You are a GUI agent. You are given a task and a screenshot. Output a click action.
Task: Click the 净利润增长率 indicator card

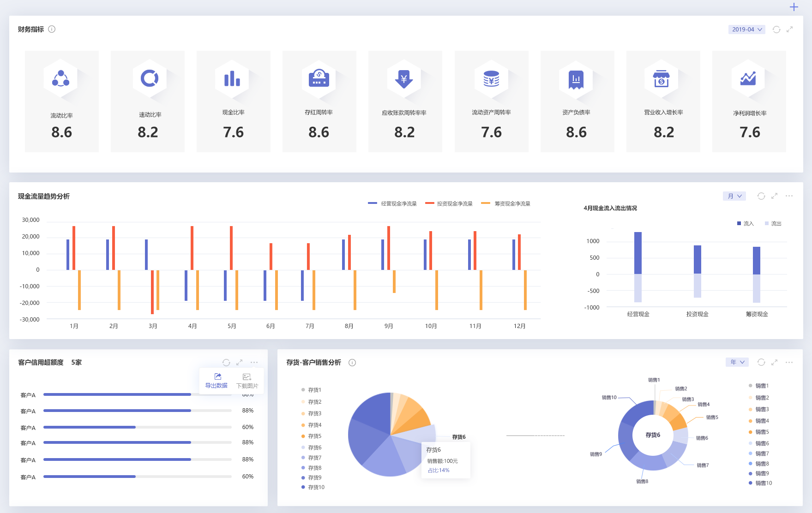[x=749, y=101]
